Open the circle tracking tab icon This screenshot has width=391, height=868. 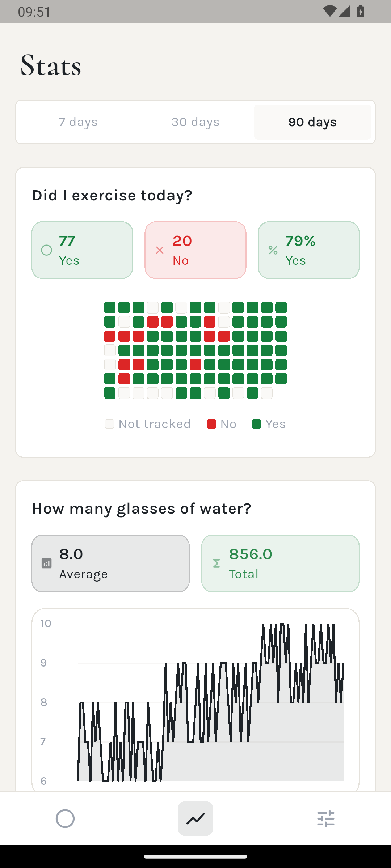point(65,818)
